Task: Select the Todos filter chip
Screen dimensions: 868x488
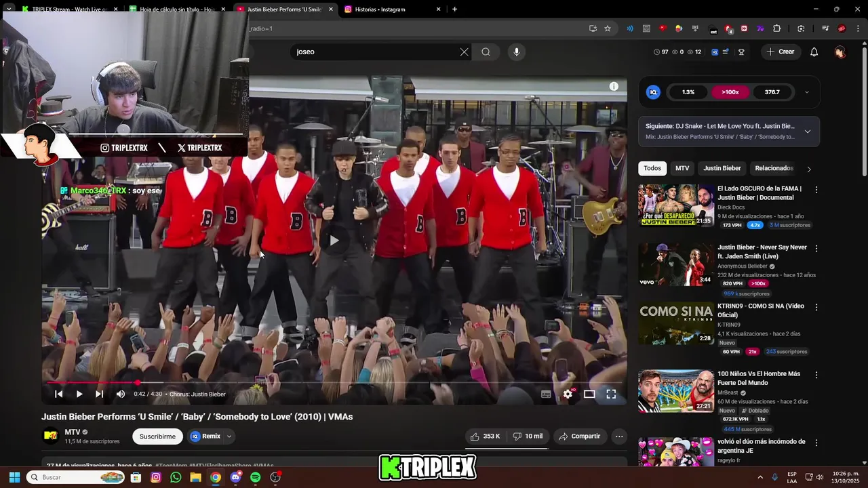Action: click(652, 168)
